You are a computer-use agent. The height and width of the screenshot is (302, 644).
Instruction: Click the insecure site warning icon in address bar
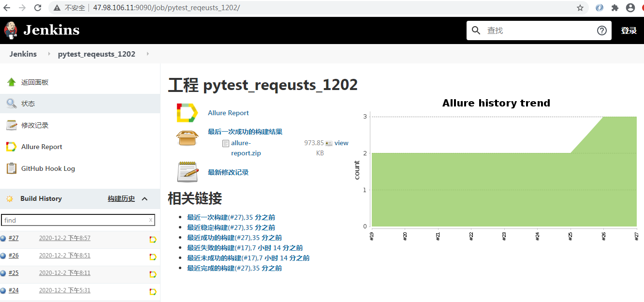(57, 8)
